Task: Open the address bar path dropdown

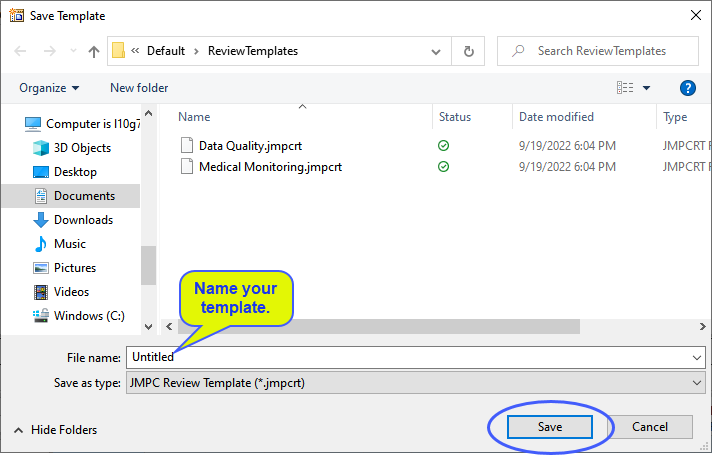Action: (436, 51)
